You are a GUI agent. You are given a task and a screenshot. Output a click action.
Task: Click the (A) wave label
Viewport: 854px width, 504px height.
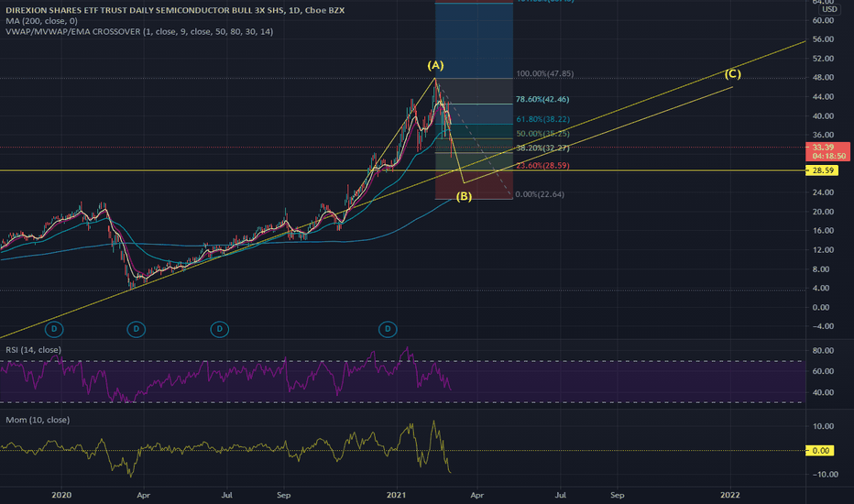coord(435,65)
